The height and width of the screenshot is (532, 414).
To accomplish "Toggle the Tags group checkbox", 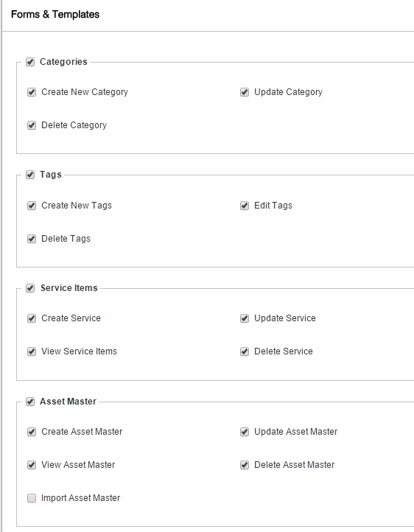I will point(30,175).
